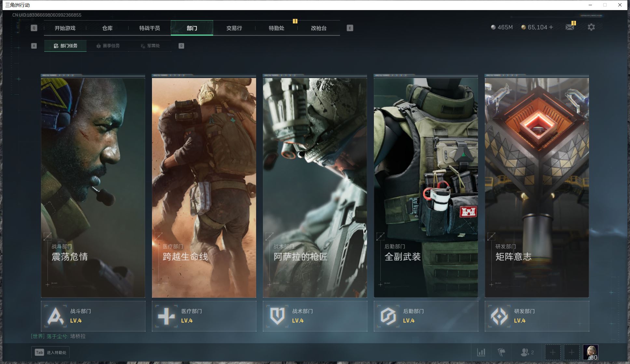Open the 矩阵意志 research department card
The image size is (630, 364).
click(537, 187)
